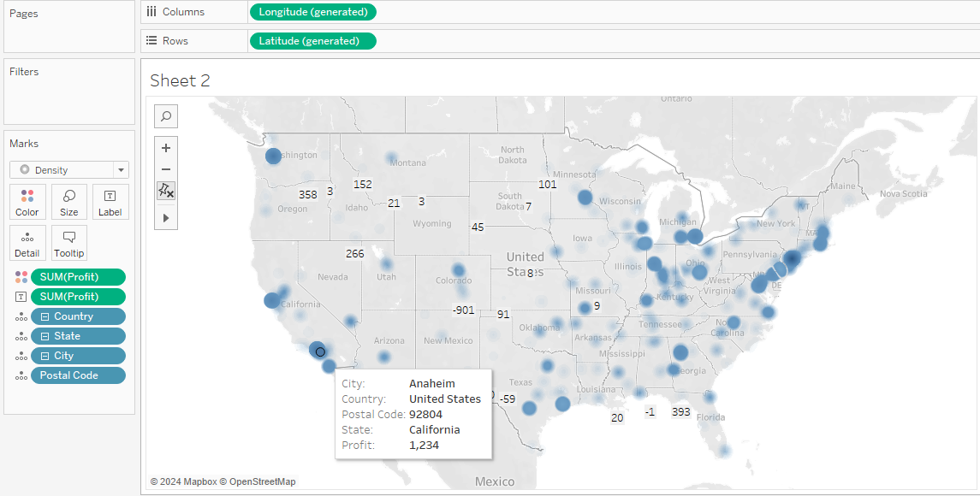Open the Detail marks card
The height and width of the screenshot is (496, 980).
pos(27,244)
